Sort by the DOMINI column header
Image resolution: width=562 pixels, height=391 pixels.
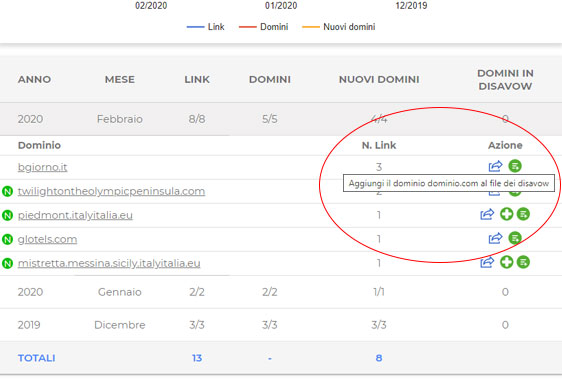click(270, 80)
